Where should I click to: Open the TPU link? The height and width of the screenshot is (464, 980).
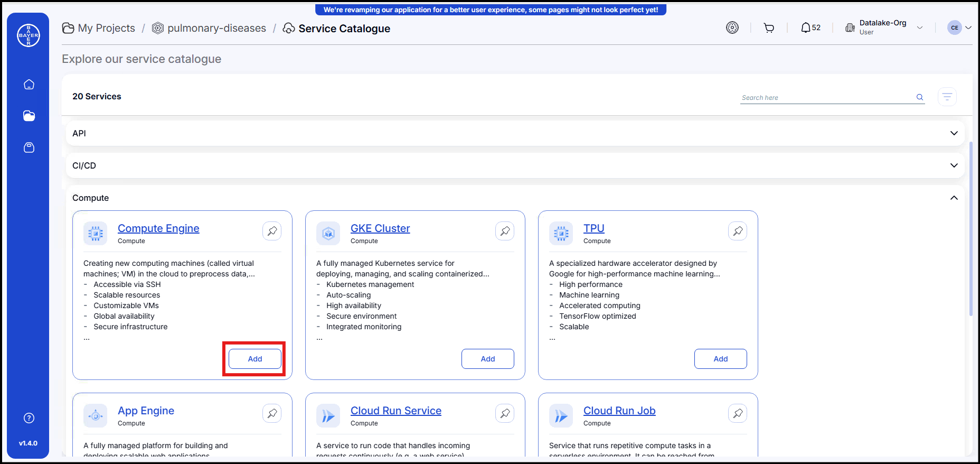594,228
